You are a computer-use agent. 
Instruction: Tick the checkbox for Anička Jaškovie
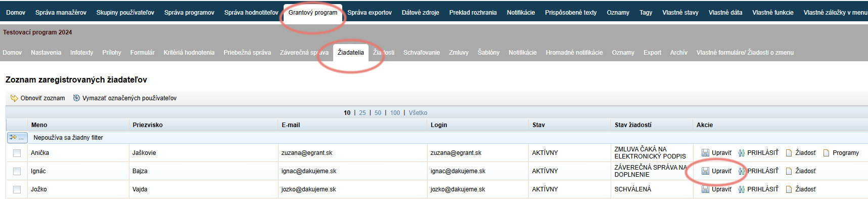17,153
